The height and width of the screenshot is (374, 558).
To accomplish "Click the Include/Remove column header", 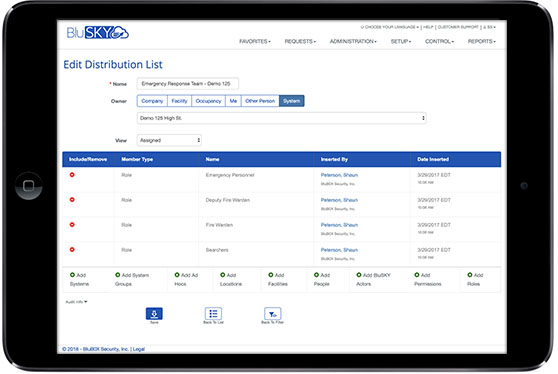I will coord(88,159).
